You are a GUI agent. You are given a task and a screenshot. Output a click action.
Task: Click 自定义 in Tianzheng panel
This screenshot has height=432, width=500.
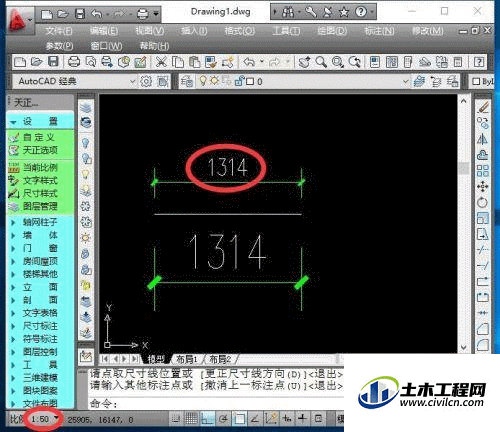39,137
